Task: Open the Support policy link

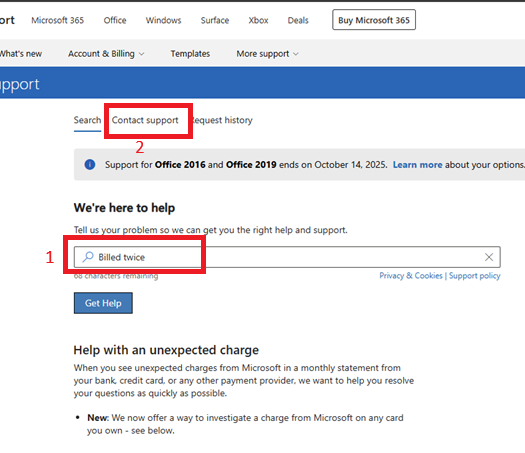Action: click(x=474, y=276)
